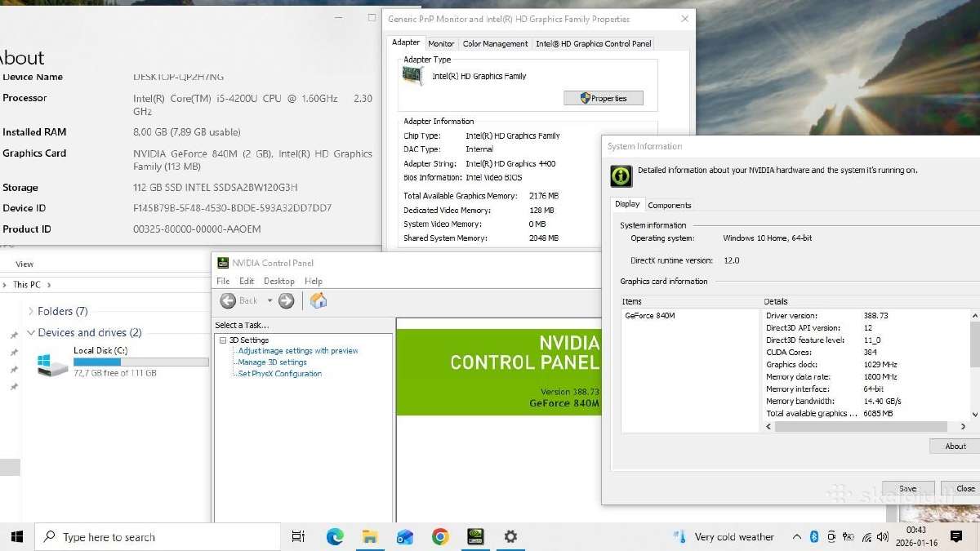The image size is (980, 551).
Task: Select Display tab in System Information
Action: [627, 204]
